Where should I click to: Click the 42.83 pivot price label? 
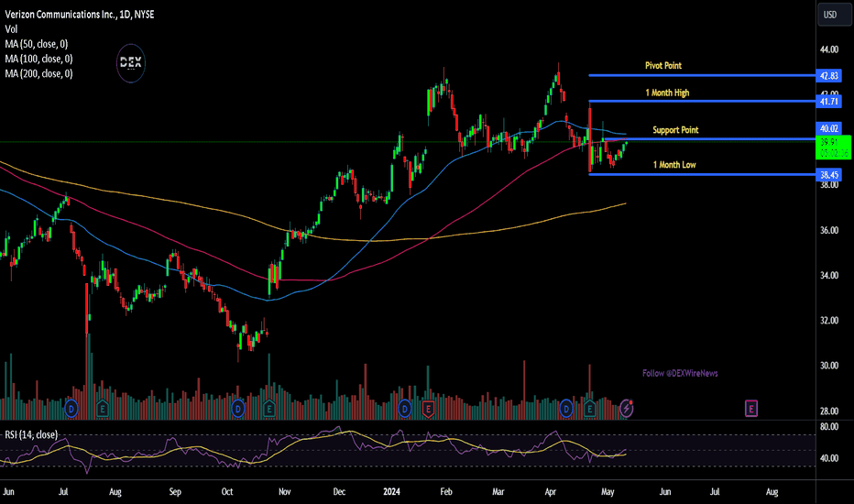tap(828, 76)
